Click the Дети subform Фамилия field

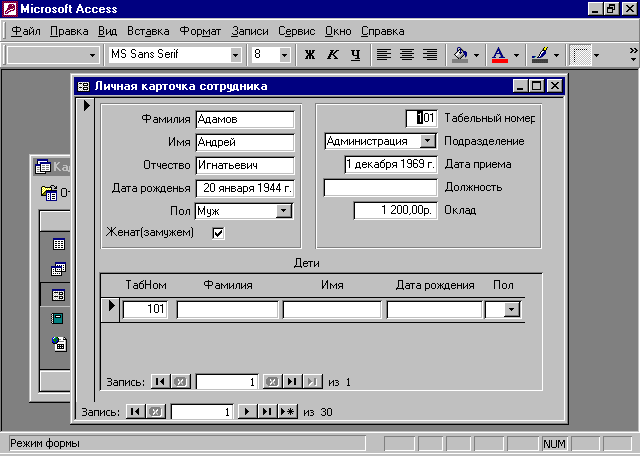point(228,309)
